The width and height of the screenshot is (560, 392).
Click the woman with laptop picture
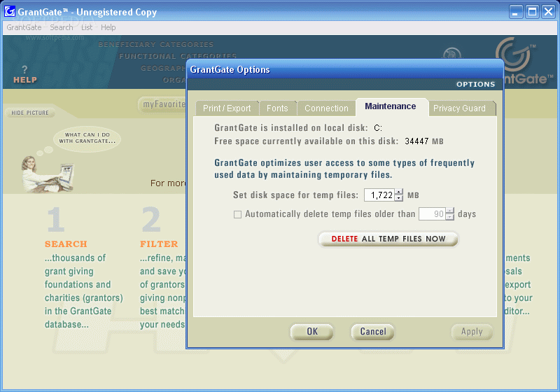coord(47,174)
